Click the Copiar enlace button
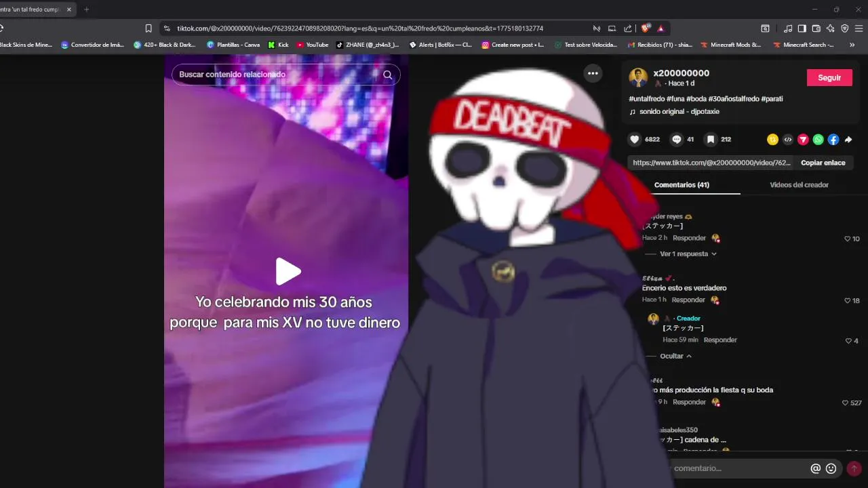This screenshot has width=868, height=488. coord(823,163)
